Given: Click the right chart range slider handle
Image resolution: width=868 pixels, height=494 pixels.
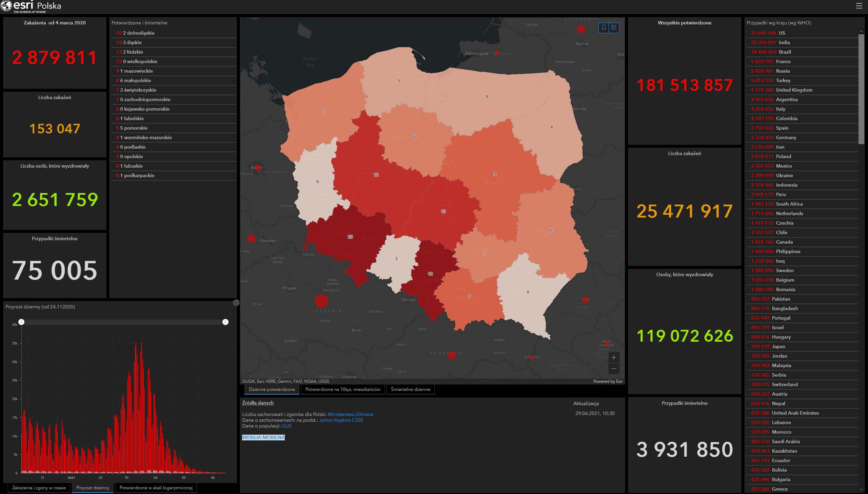Looking at the screenshot, I should [225, 322].
